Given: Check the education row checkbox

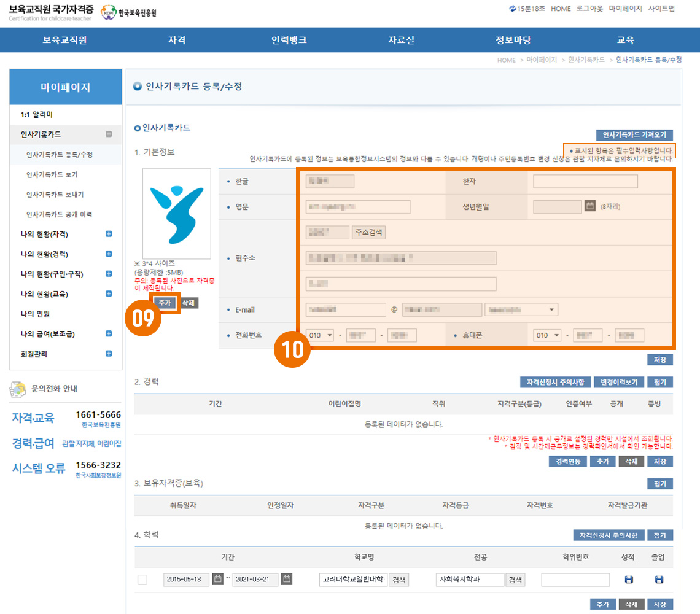Looking at the screenshot, I should point(142,580).
